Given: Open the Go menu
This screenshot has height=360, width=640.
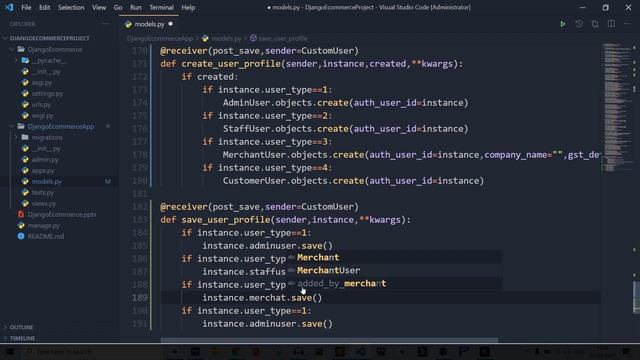Looking at the screenshot, I should (x=118, y=7).
